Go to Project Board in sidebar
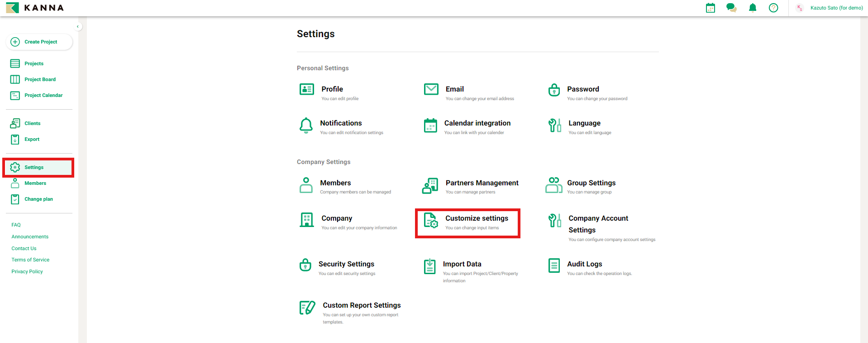The width and height of the screenshot is (868, 343). (40, 79)
